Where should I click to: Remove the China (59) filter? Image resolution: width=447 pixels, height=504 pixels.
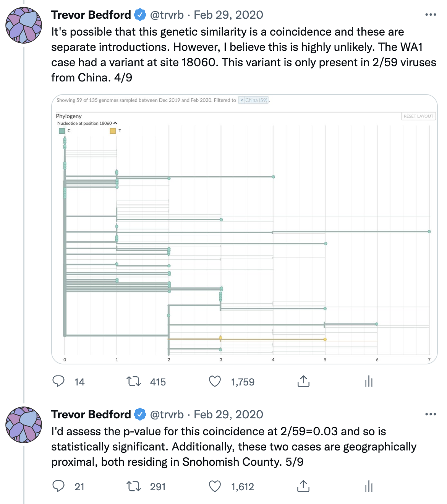pyautogui.click(x=241, y=100)
